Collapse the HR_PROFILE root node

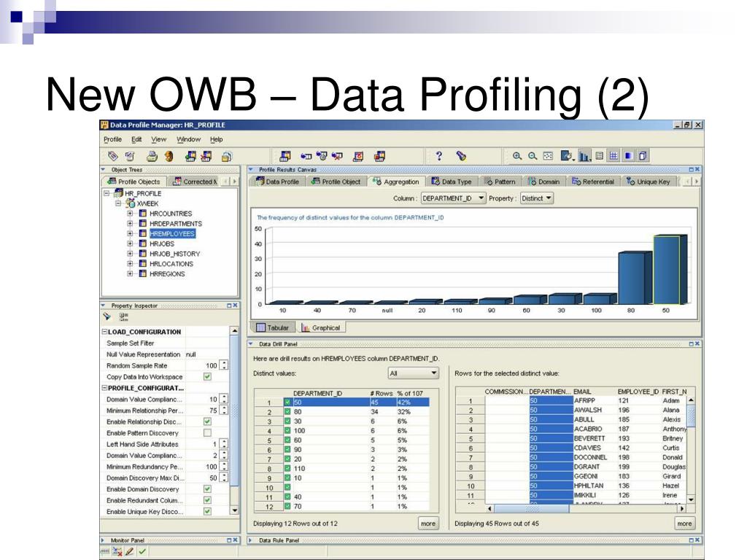click(107, 193)
